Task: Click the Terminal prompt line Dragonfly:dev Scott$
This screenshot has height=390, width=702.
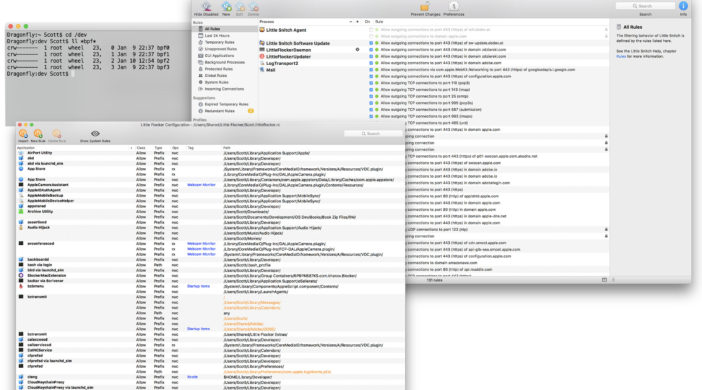Action: click(x=38, y=74)
